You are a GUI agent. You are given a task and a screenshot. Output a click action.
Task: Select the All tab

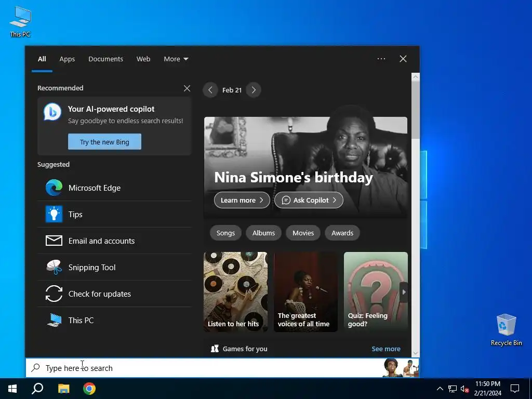(42, 59)
